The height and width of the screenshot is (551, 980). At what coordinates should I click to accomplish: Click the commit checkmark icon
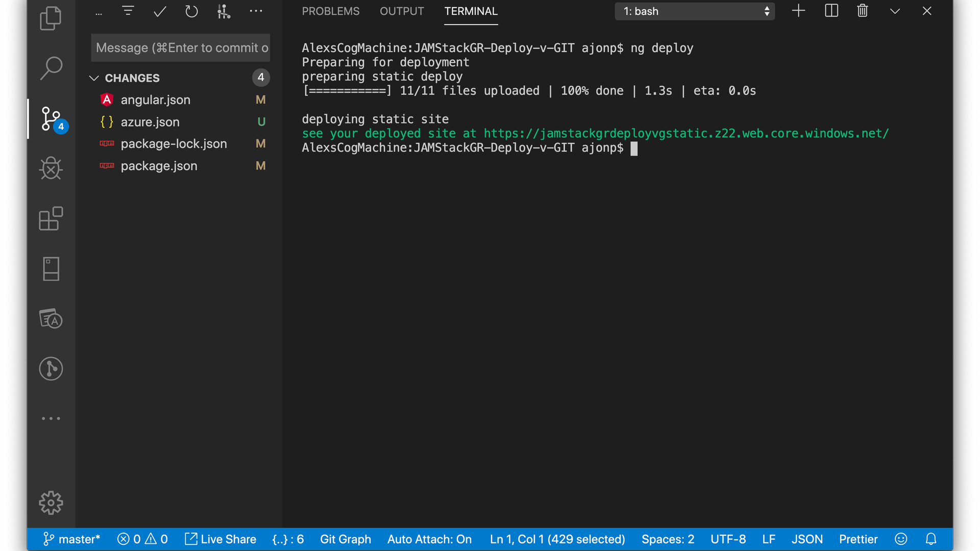coord(160,11)
